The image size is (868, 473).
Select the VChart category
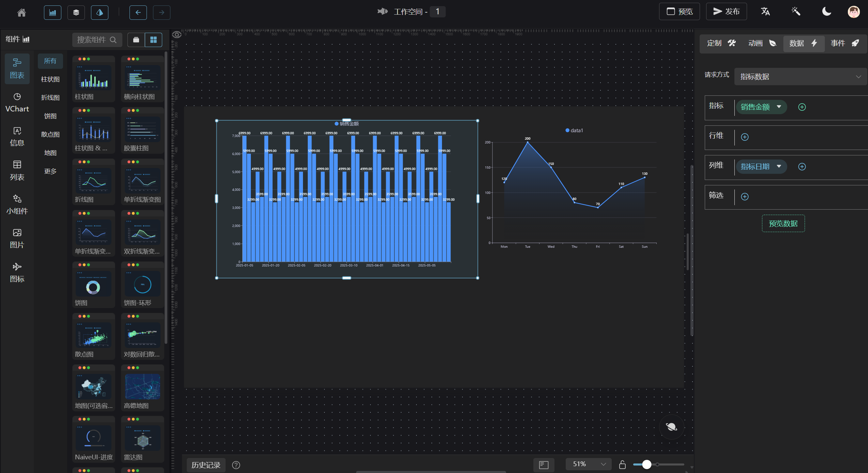click(17, 103)
